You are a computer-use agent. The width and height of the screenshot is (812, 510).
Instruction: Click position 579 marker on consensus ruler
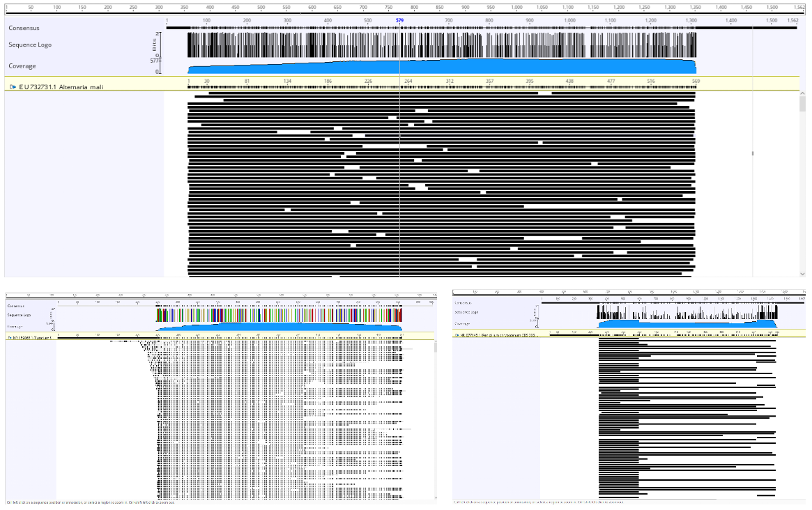pos(399,20)
